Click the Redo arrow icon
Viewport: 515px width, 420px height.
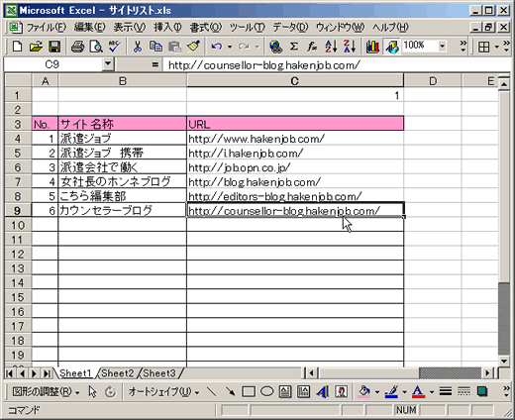pos(244,47)
